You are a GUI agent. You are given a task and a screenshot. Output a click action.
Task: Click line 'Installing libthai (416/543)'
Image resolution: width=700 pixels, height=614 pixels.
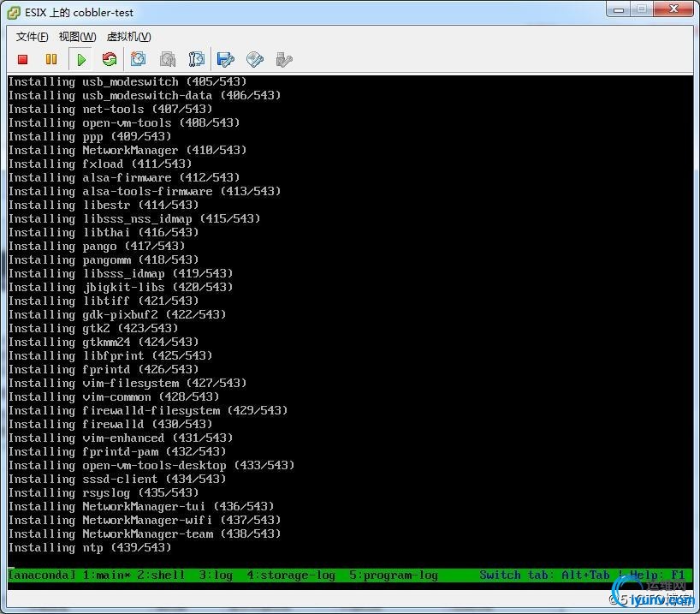pos(104,232)
